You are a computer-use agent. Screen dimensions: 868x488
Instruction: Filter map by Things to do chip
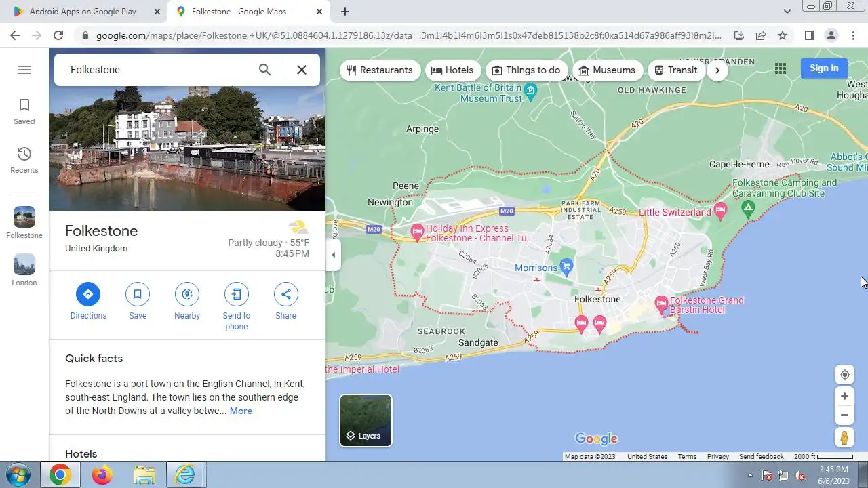coord(526,70)
